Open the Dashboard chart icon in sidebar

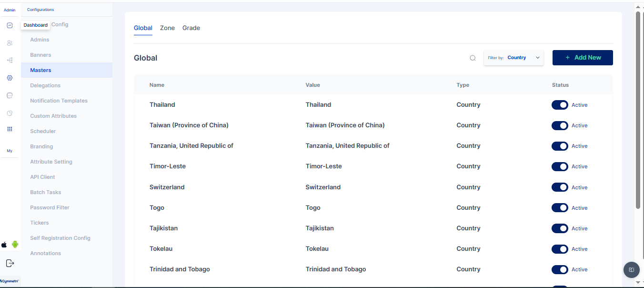point(10,25)
